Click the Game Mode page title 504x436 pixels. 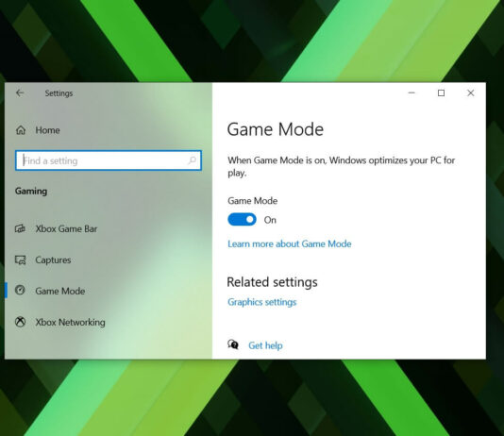coord(276,129)
